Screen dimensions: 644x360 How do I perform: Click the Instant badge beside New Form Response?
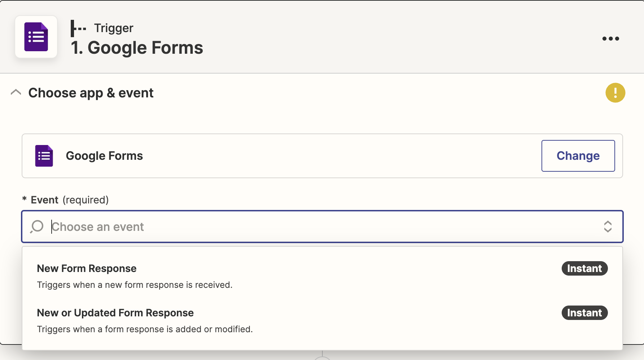pos(584,268)
